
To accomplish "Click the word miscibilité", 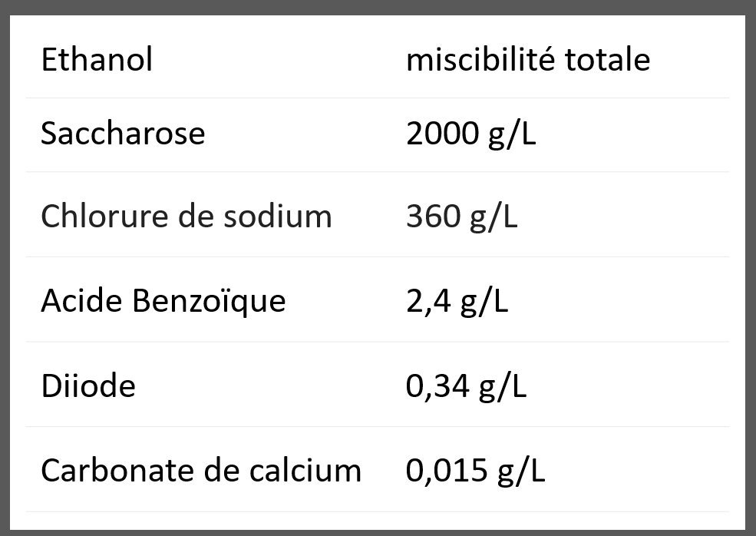I will [480, 59].
